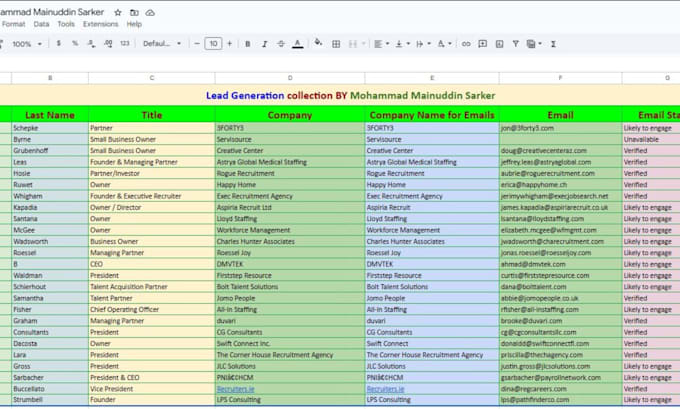This screenshot has height=409, width=680.
Task: Select column E header
Action: [x=432, y=78]
